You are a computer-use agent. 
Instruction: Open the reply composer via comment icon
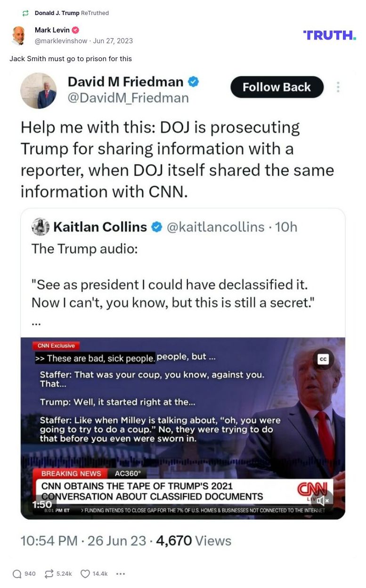17,574
